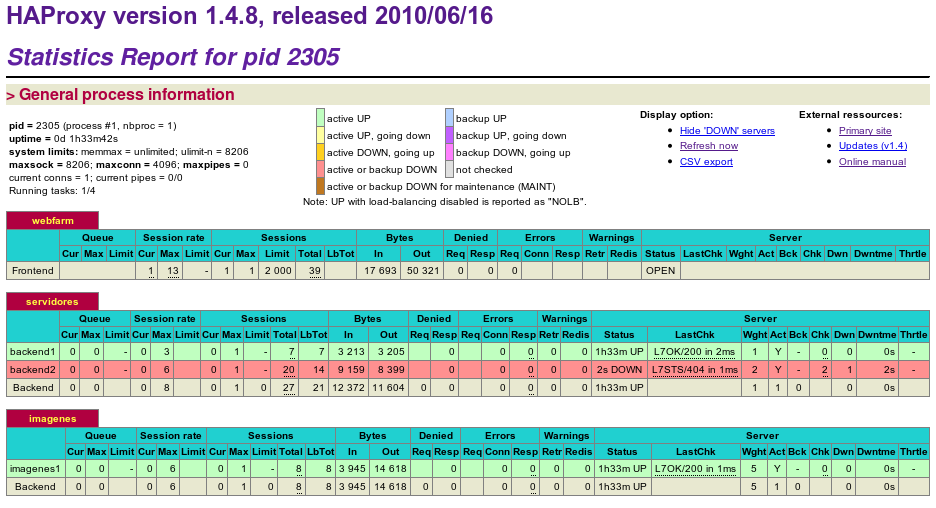936x508 pixels.
Task: Click session rate max 13 in Frontend
Action: [173, 270]
